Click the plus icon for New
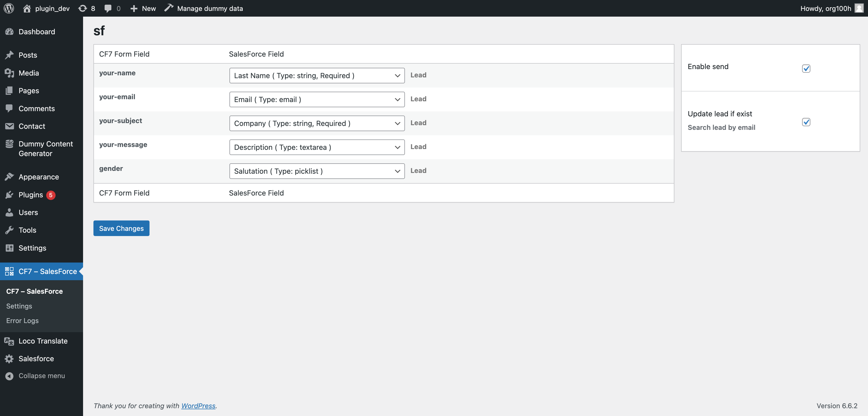This screenshot has height=416, width=868. (134, 8)
